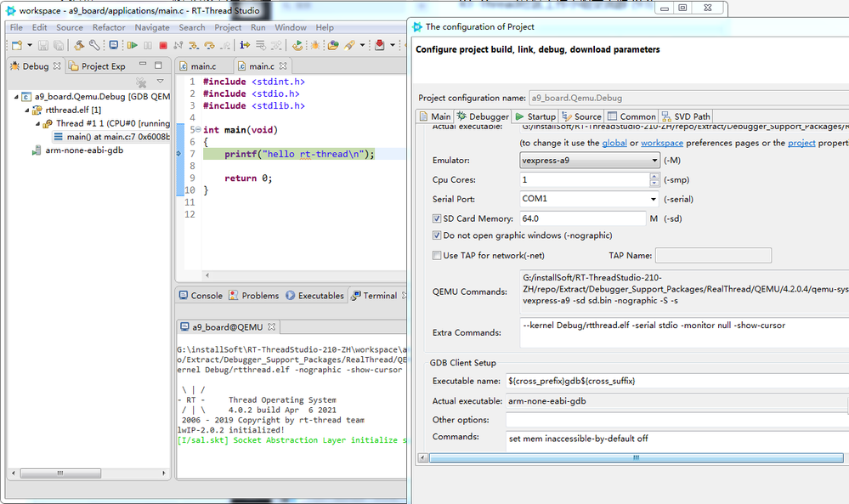This screenshot has height=504, width=849.
Task: Click the Disconnect toolbar icon
Action: click(178, 46)
